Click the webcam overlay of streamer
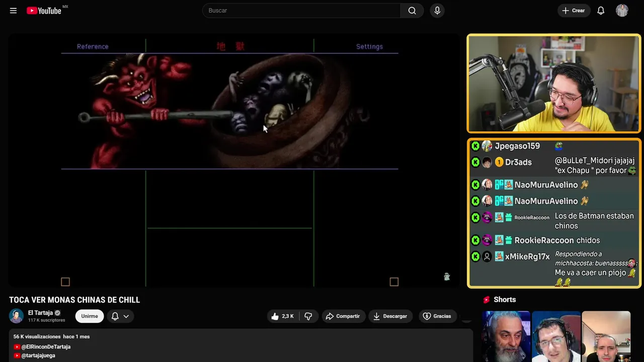The width and height of the screenshot is (644, 362). pos(554,83)
